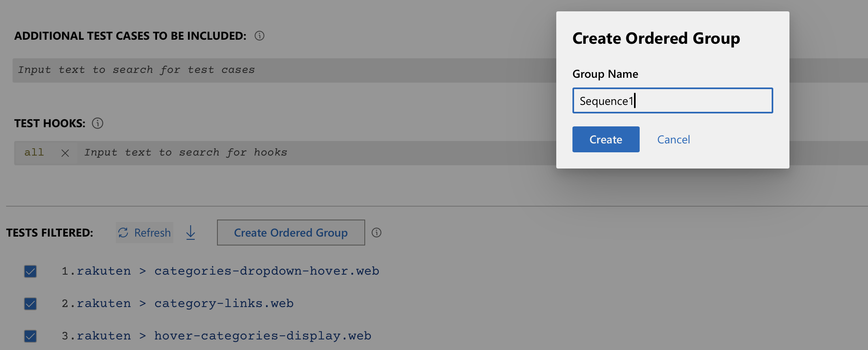Select the 'all' hook tag

(x=34, y=153)
